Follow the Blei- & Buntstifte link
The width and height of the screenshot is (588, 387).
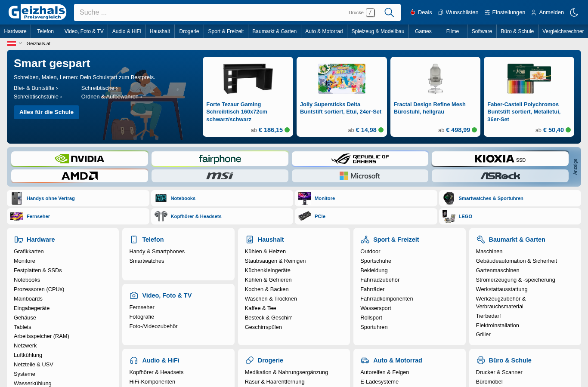click(x=36, y=88)
